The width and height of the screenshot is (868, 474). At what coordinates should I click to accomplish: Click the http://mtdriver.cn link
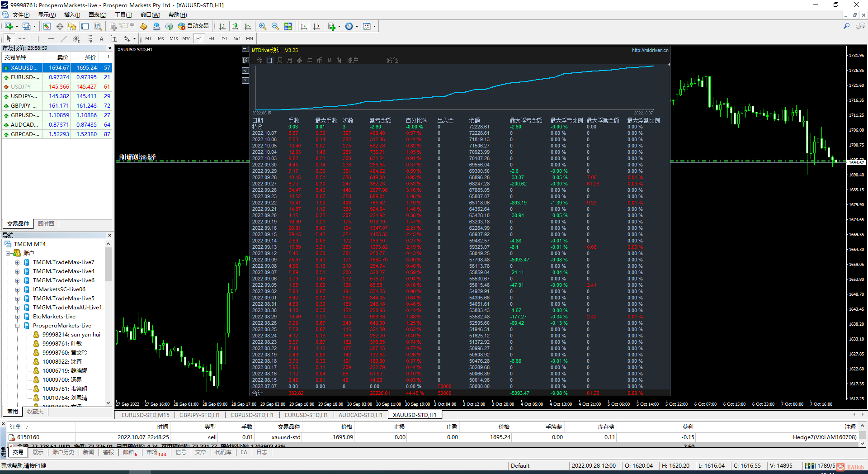tap(650, 50)
